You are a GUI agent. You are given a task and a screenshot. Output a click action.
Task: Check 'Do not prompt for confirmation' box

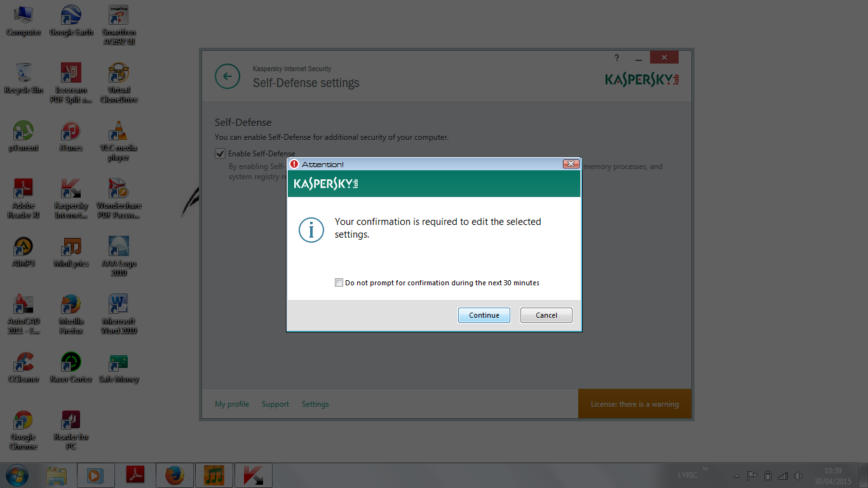[x=339, y=283]
